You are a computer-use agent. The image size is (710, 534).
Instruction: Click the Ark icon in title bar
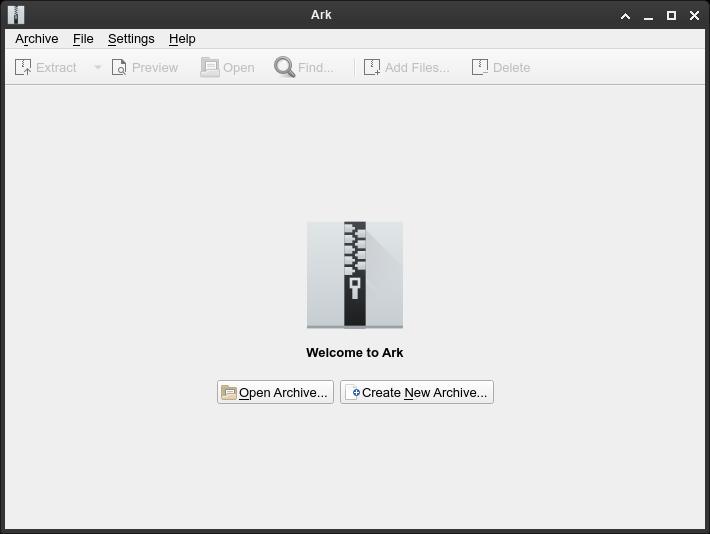pyautogui.click(x=16, y=15)
